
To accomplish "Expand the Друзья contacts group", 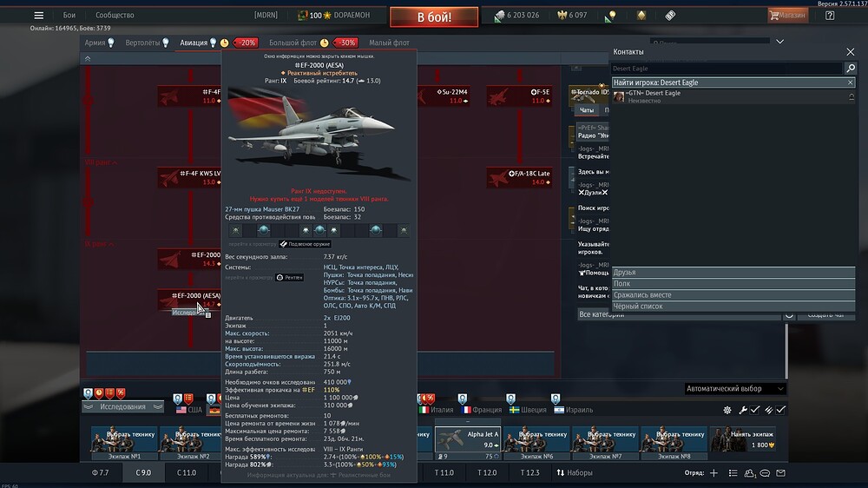I will click(x=733, y=272).
